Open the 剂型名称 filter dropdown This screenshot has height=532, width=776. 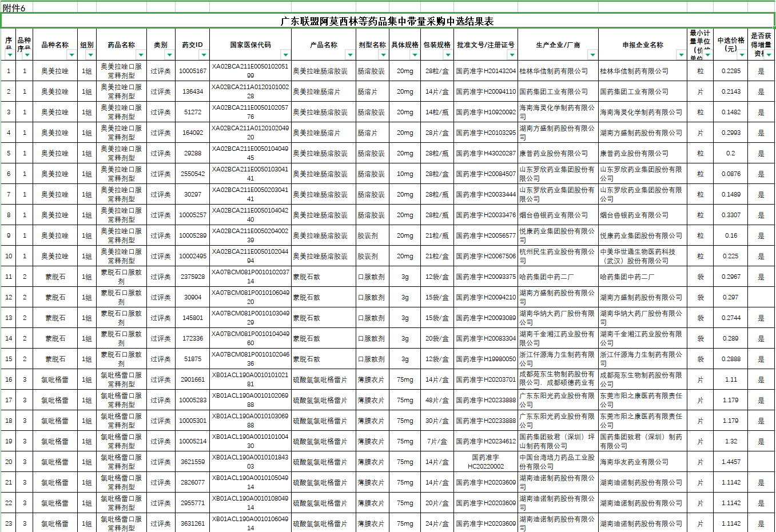383,55
